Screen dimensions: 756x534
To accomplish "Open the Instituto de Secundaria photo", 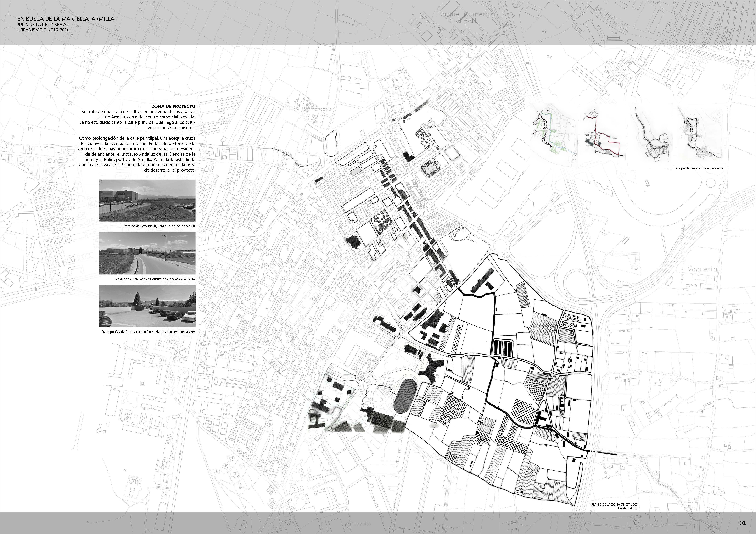I will pyautogui.click(x=147, y=200).
